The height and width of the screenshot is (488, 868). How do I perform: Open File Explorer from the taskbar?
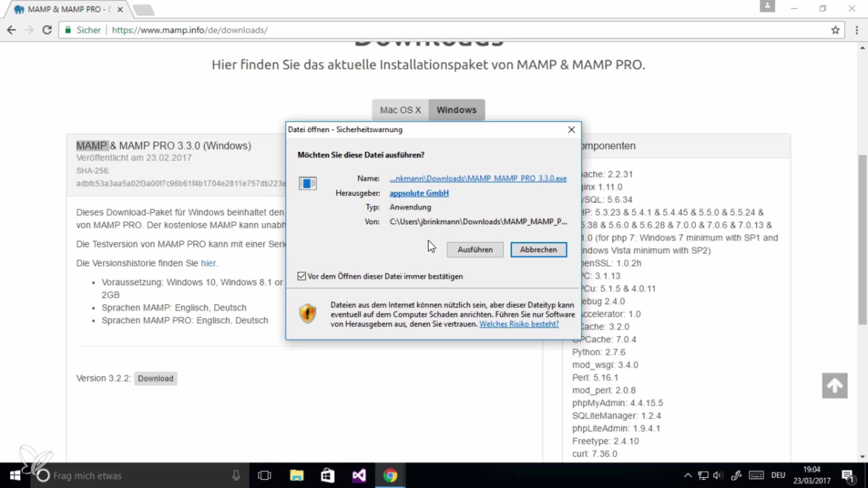(x=297, y=475)
